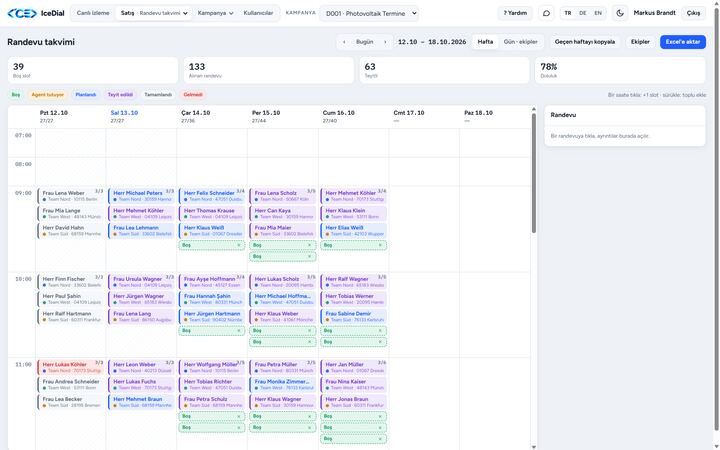Toggle dark mode with the moon icon
This screenshot has width=720, height=450.
pyautogui.click(x=620, y=13)
